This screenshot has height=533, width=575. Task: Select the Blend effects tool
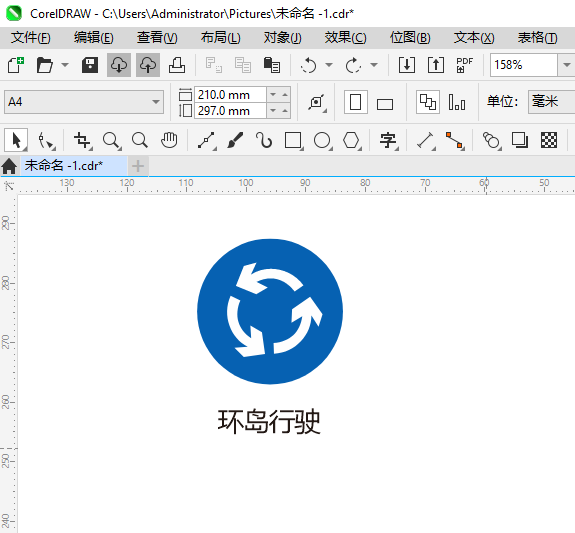491,140
